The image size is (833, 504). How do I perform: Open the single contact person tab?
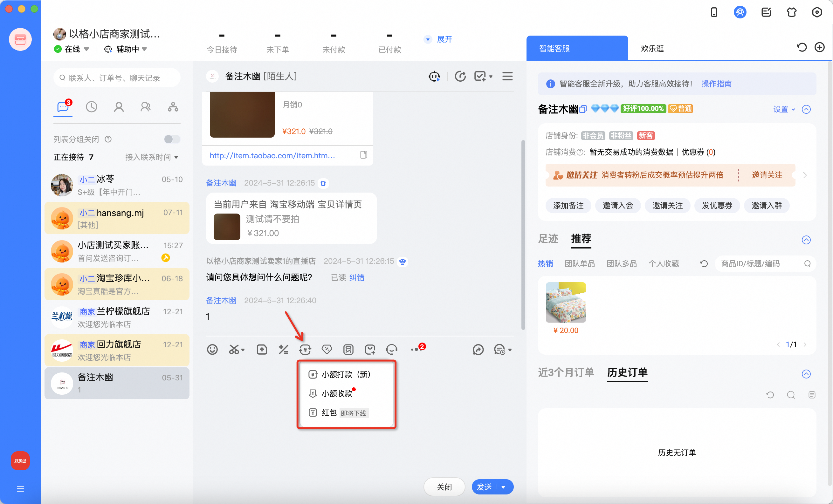click(119, 107)
